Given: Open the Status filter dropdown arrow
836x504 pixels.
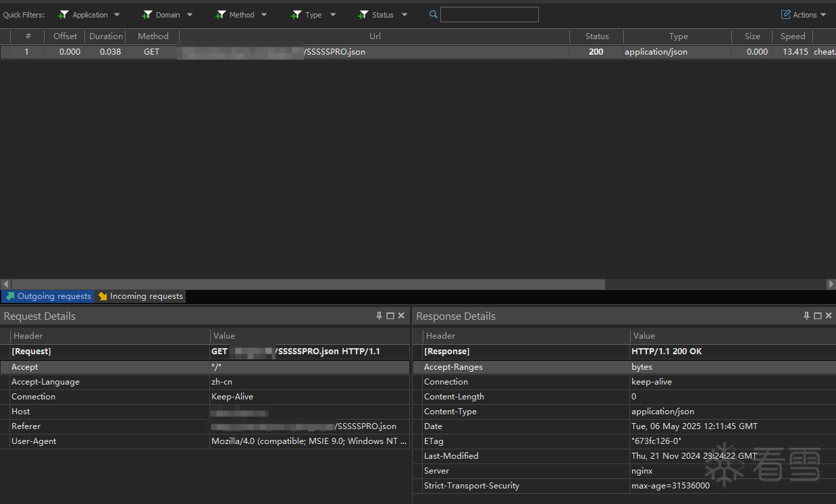Looking at the screenshot, I should point(404,15).
